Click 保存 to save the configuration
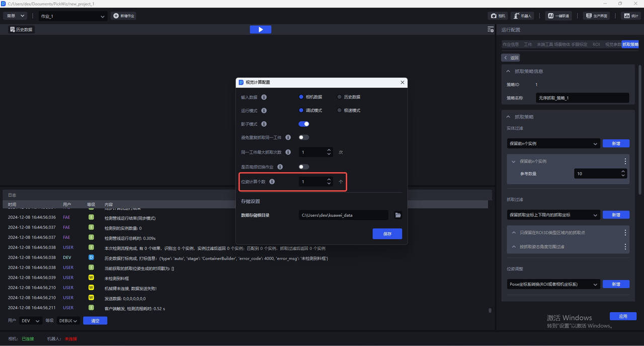 (x=387, y=234)
